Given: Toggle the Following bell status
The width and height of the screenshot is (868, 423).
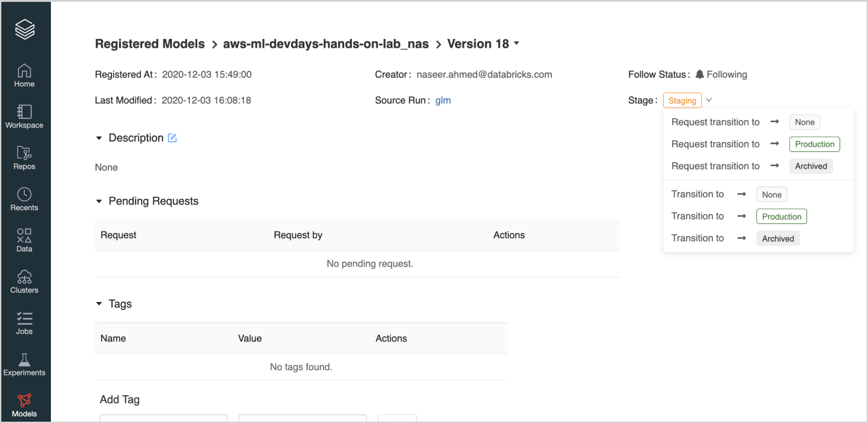Looking at the screenshot, I should [720, 75].
